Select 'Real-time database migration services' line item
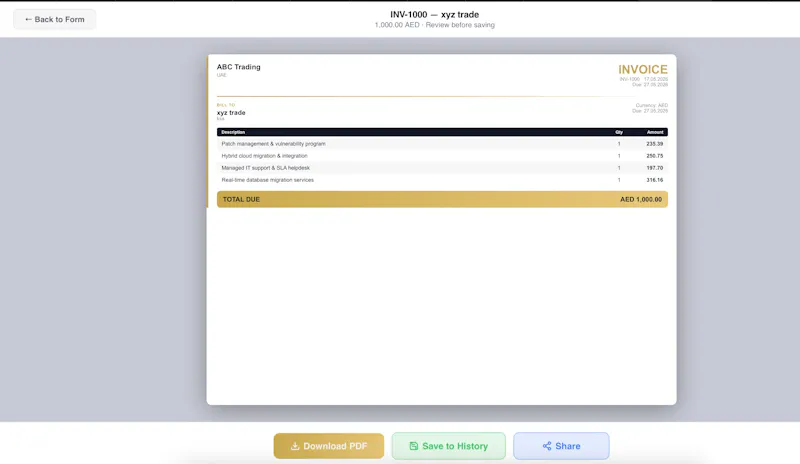 click(x=267, y=180)
